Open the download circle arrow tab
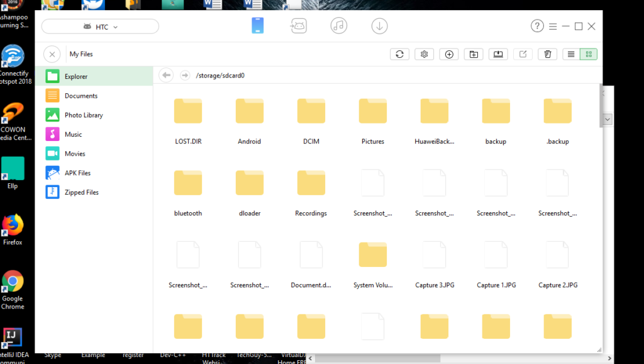The image size is (644, 364). pyautogui.click(x=379, y=26)
